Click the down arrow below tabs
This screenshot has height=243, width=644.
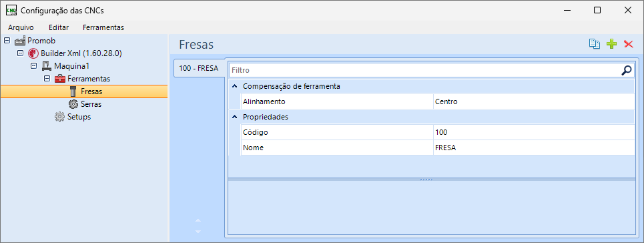tap(198, 232)
